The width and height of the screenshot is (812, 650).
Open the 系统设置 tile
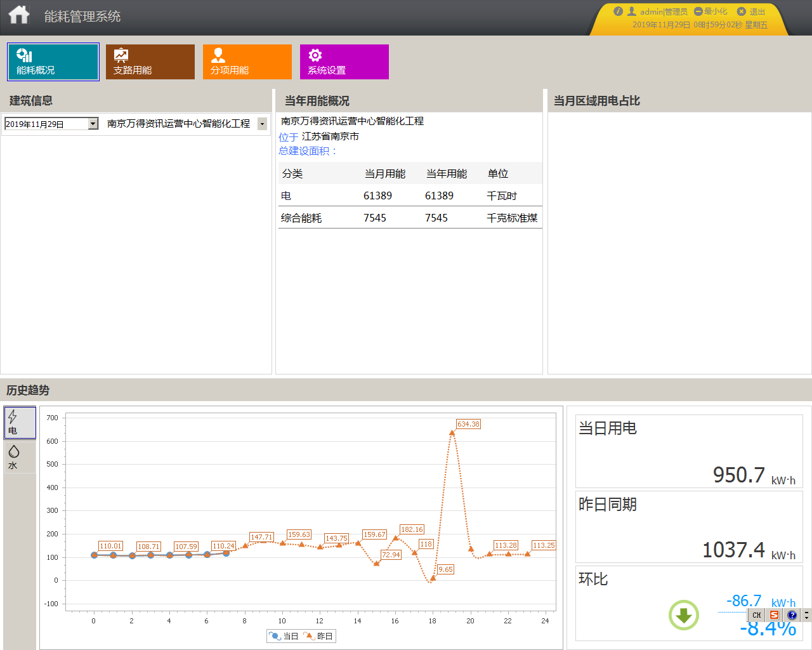tap(344, 62)
